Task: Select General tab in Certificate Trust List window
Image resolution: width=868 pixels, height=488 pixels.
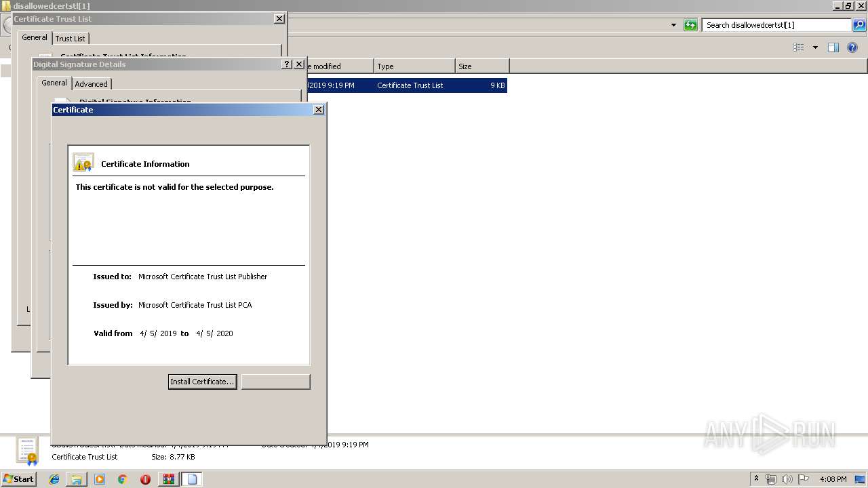Action: tap(35, 37)
